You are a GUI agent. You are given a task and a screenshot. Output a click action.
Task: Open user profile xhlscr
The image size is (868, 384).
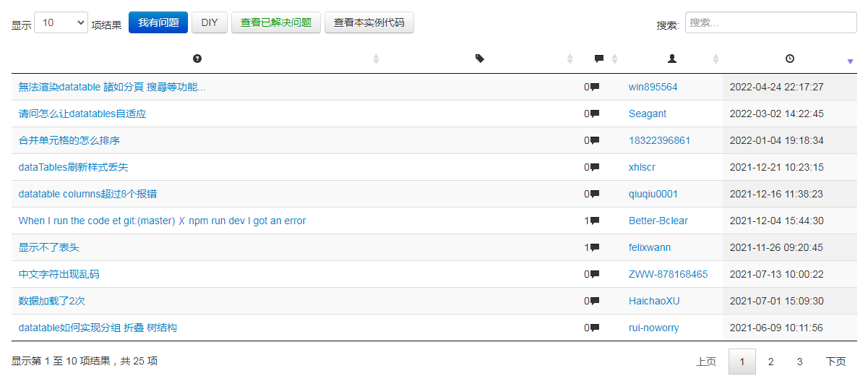[x=643, y=167]
